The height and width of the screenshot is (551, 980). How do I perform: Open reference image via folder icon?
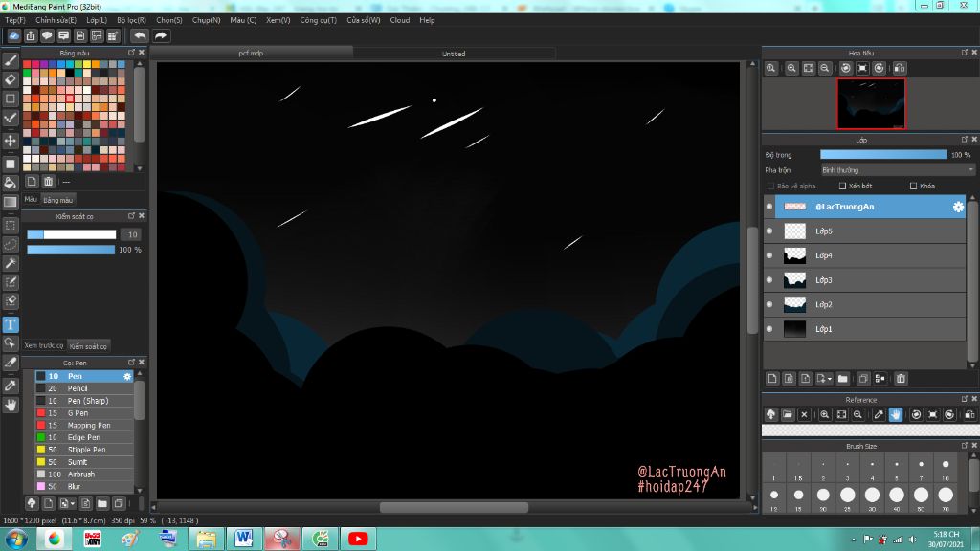(x=788, y=414)
